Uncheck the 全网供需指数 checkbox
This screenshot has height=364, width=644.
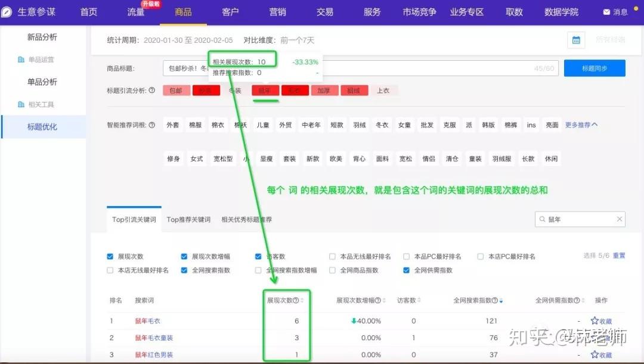tap(406, 270)
